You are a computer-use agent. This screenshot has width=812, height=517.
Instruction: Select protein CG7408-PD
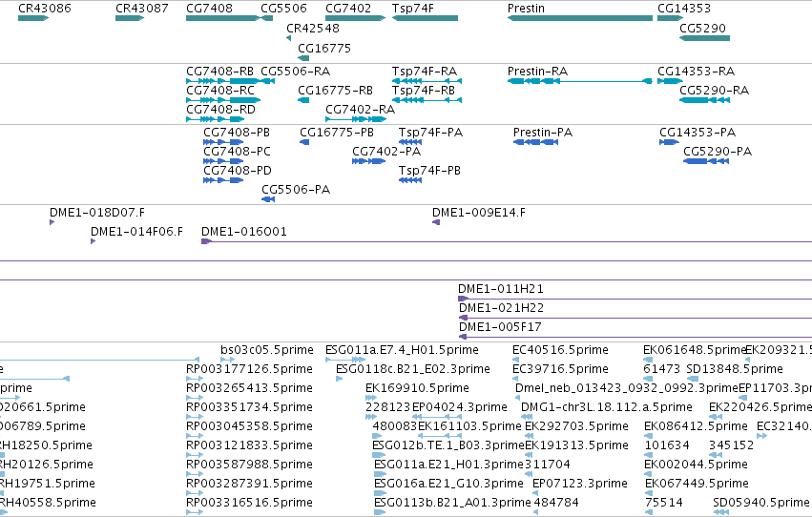coord(223,180)
